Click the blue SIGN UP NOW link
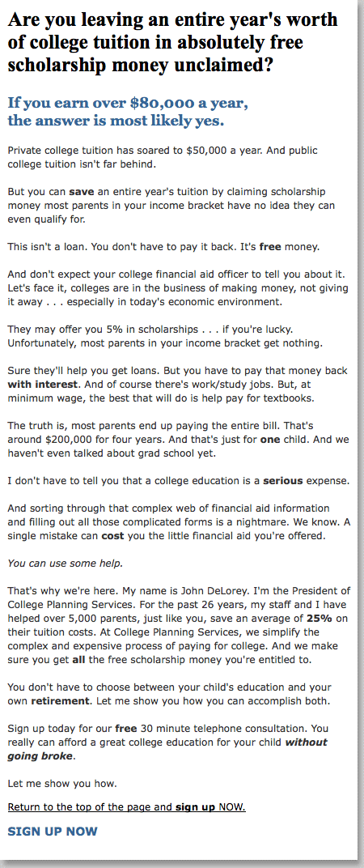364x868 pixels. (x=53, y=831)
